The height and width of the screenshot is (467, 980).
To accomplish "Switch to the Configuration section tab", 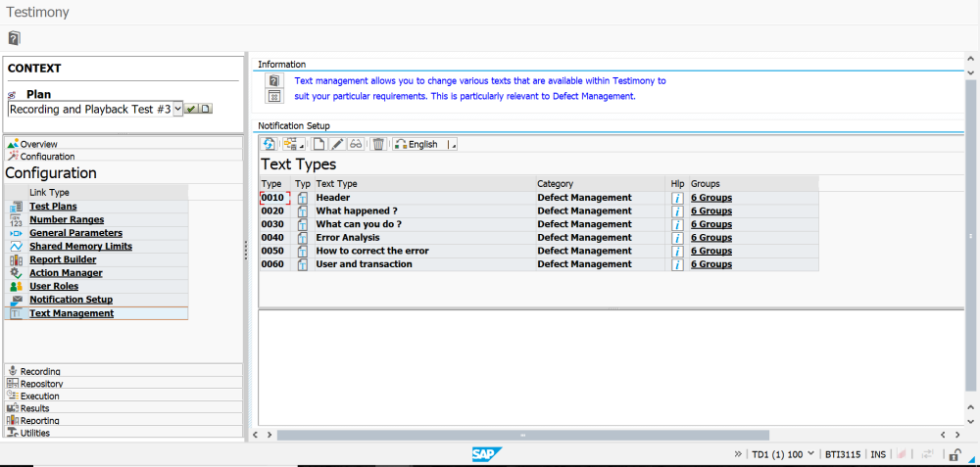I will coord(123,156).
